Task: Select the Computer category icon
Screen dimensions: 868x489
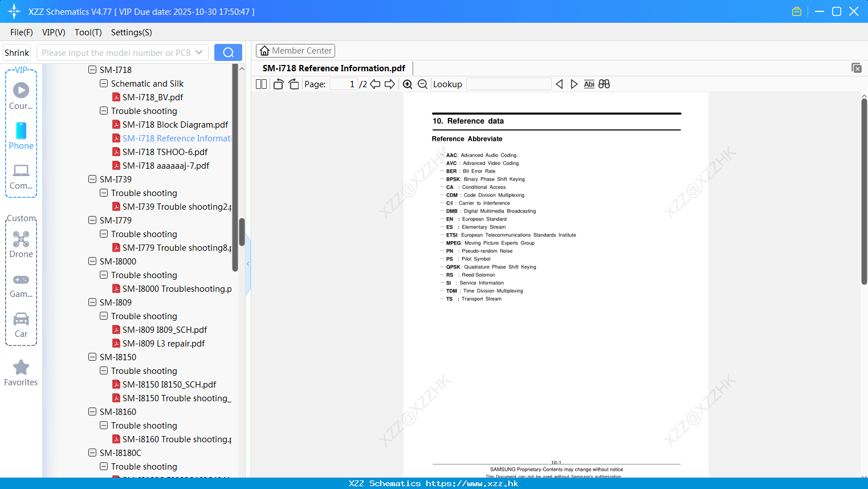Action: point(21,170)
